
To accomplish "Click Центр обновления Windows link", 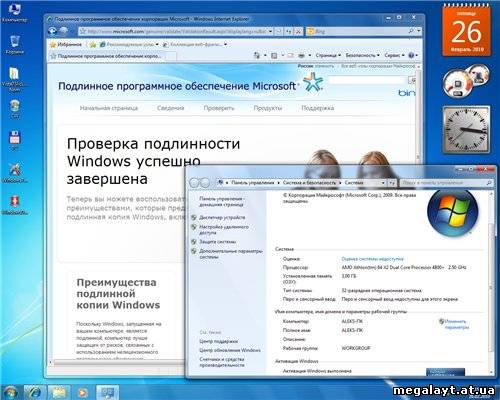I will tap(230, 350).
